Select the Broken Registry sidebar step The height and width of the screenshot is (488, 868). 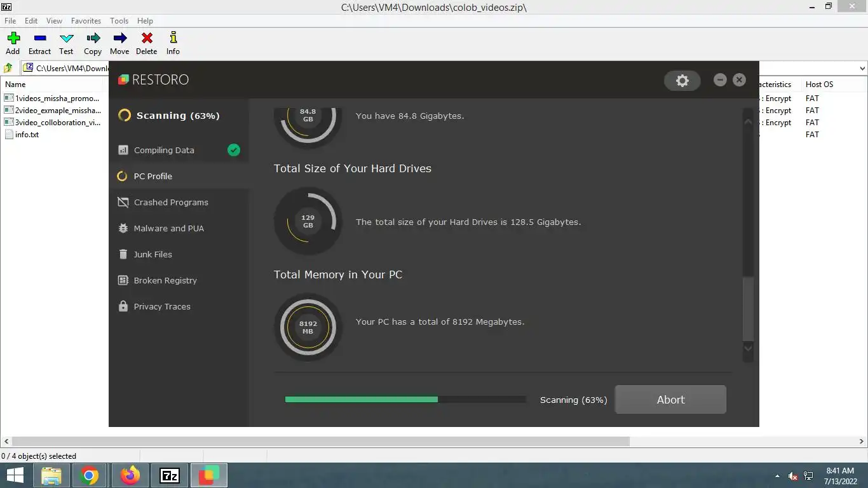[x=179, y=280]
